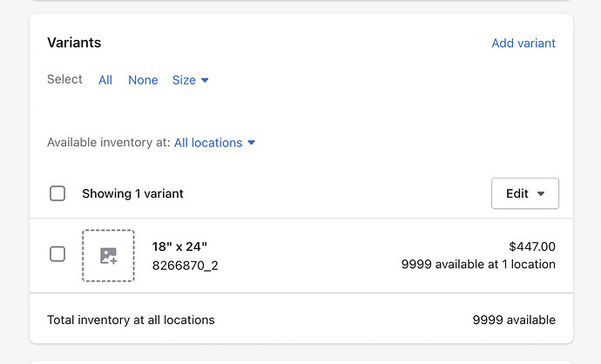Click the "Select" label text
This screenshot has width=601, height=364.
click(64, 79)
